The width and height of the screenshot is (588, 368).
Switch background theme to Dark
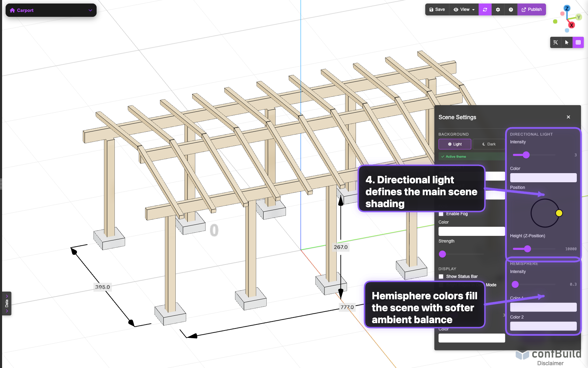click(489, 144)
